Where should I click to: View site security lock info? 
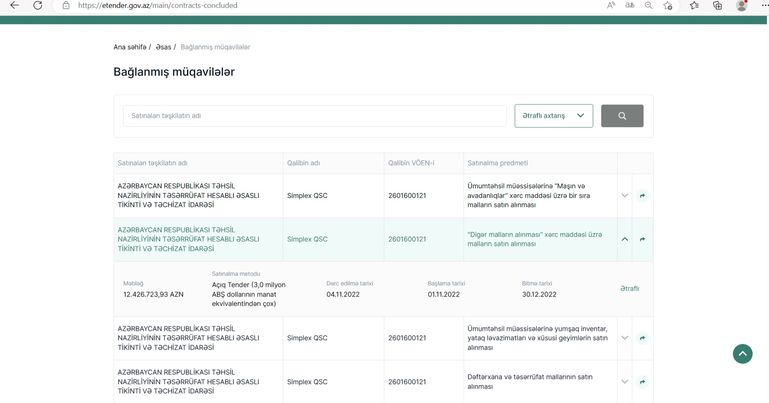pos(66,5)
